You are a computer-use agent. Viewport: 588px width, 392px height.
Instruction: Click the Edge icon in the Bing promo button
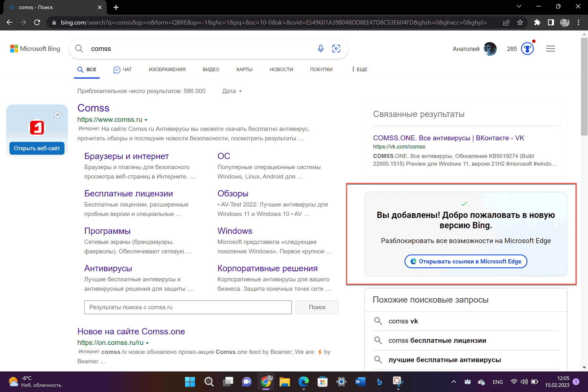click(413, 261)
